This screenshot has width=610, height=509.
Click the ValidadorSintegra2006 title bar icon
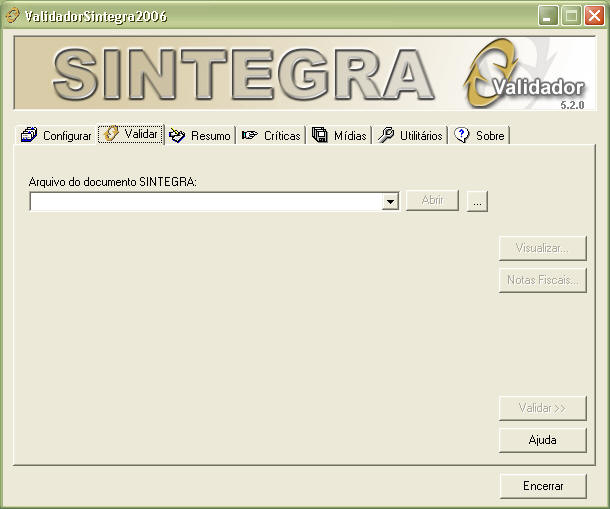(x=12, y=16)
